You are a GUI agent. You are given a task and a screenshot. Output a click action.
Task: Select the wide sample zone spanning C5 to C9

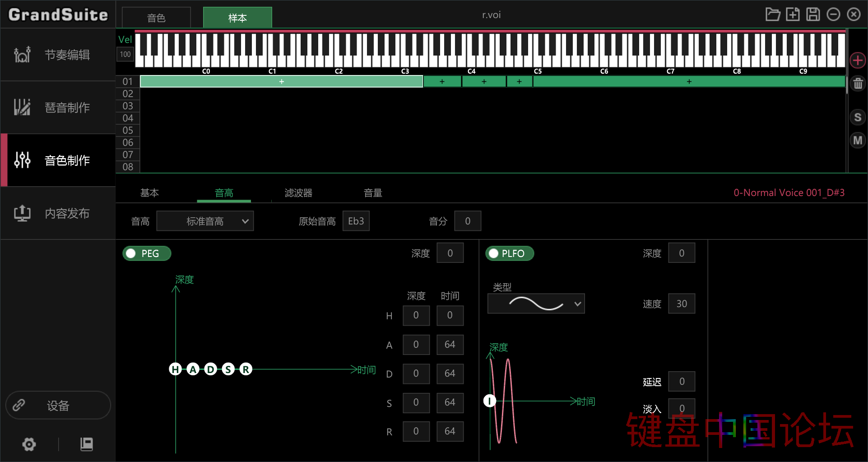(689, 82)
